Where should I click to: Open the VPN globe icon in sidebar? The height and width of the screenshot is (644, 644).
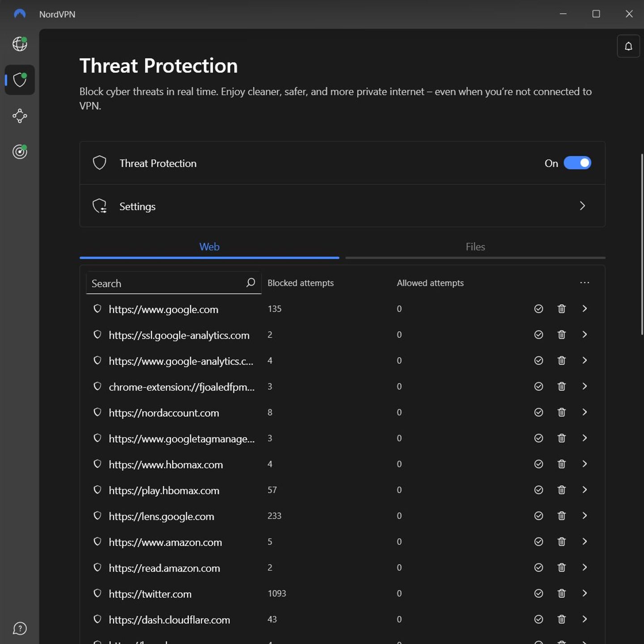[x=20, y=44]
